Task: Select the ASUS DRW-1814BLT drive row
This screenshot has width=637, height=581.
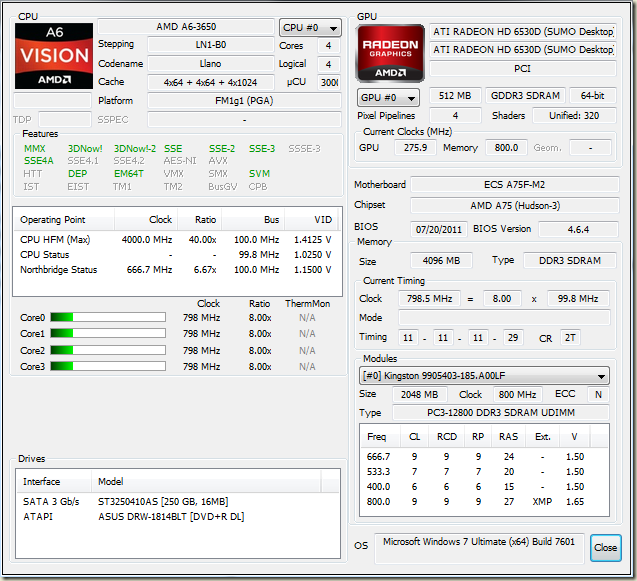Action: pos(177,517)
